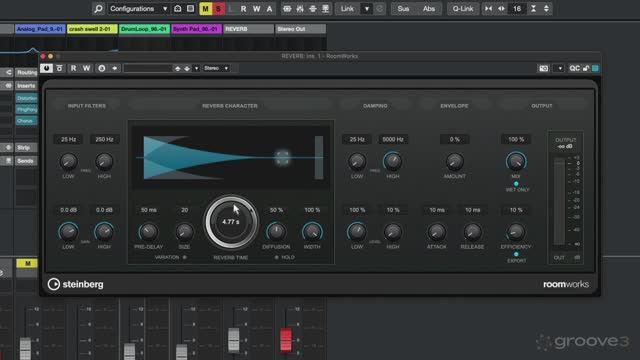Click the hourglass-shaped rack height icon
This screenshot has width=640, height=360.
click(x=533, y=9)
